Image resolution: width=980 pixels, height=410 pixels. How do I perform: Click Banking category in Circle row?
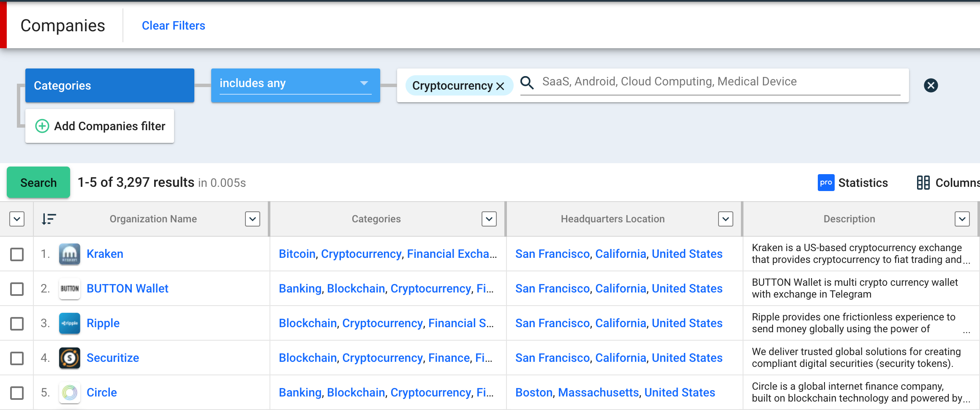[300, 392]
